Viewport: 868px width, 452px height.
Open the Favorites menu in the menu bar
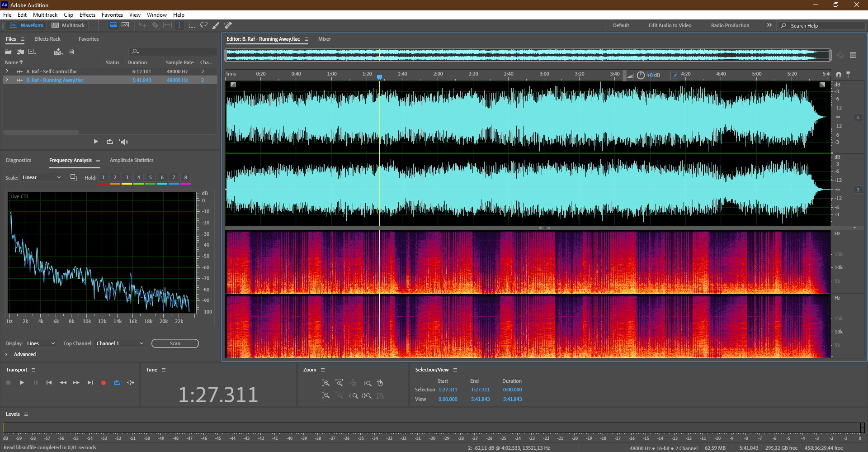112,15
